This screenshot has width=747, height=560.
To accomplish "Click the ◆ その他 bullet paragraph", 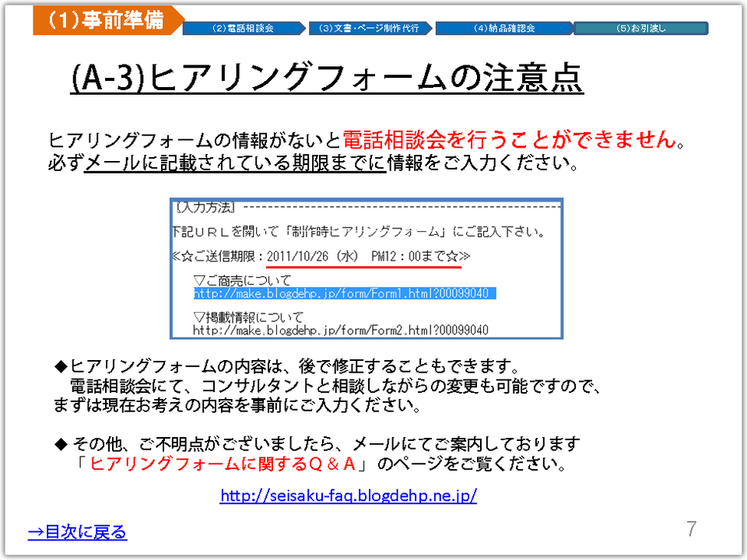I will click(x=317, y=444).
